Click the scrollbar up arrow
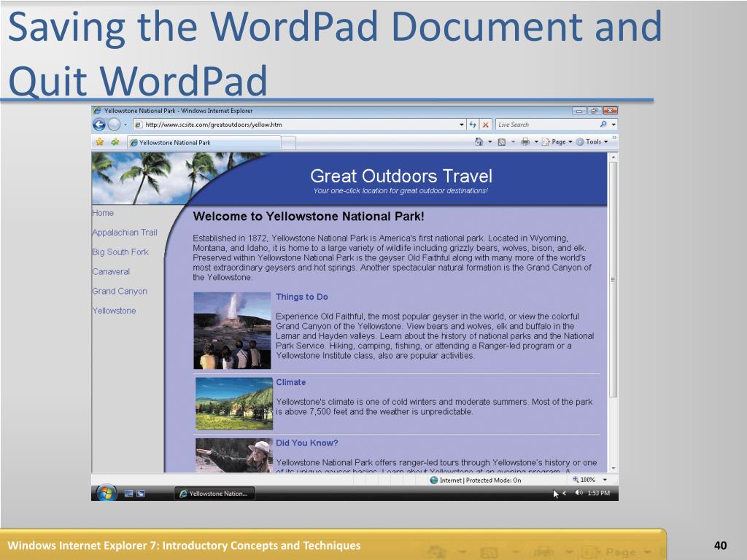This screenshot has width=747, height=560. (613, 157)
